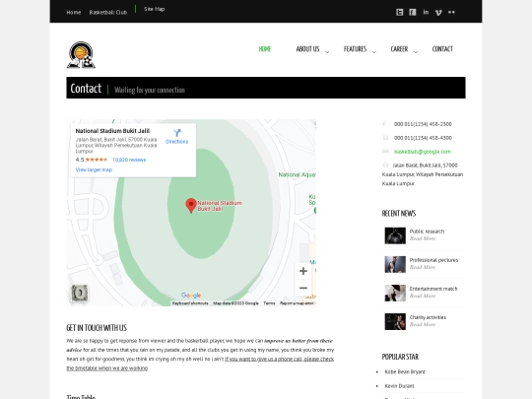The image size is (532, 399).
Task: Click fax number 000 011(1234) 458-4300
Action: pos(423,138)
